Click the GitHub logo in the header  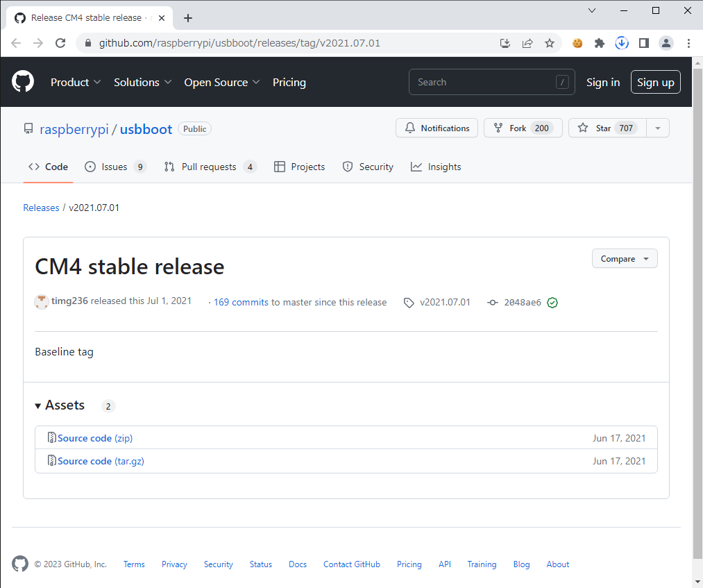(x=22, y=82)
